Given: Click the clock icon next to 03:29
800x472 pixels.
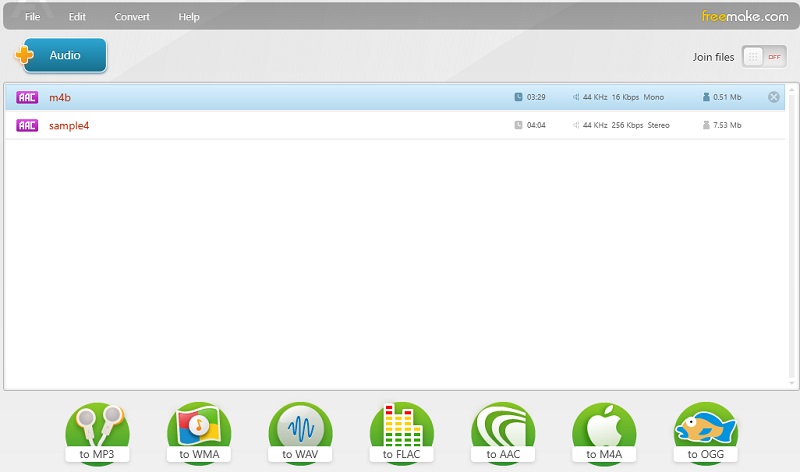Looking at the screenshot, I should point(518,97).
